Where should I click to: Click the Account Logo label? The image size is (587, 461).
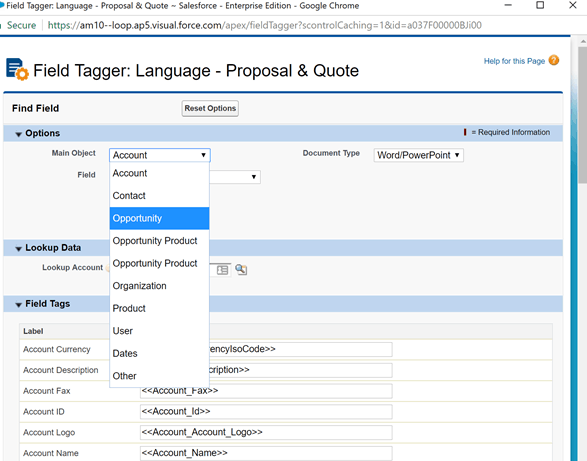pos(49,433)
